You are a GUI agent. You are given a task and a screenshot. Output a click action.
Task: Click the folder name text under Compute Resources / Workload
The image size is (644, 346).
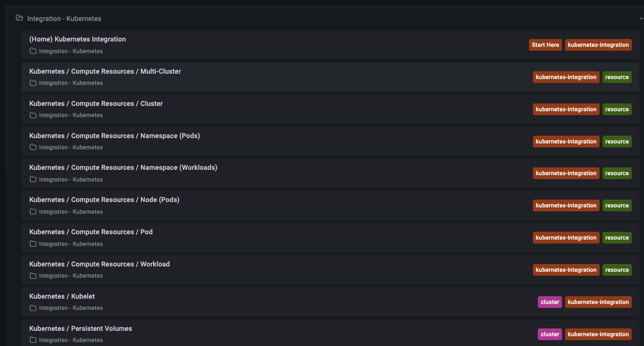(x=71, y=276)
